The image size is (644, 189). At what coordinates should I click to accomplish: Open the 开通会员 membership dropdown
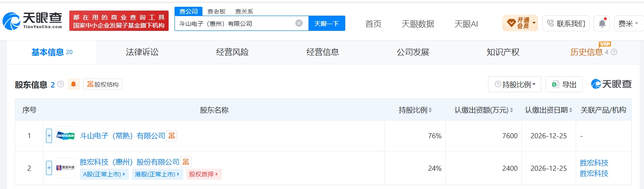pos(520,23)
